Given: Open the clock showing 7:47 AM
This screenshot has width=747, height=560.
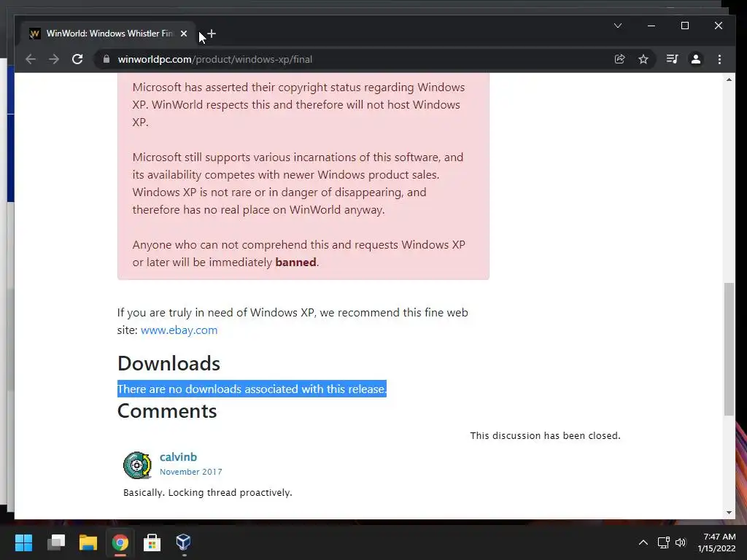Looking at the screenshot, I should 716,542.
